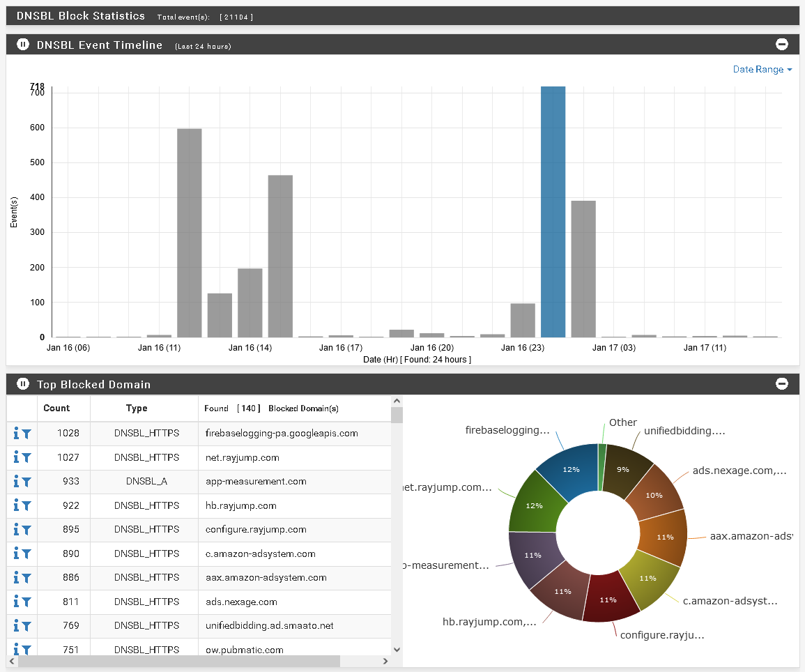Click the small green Other slice
Screen dimensions: 805x672
[602, 466]
